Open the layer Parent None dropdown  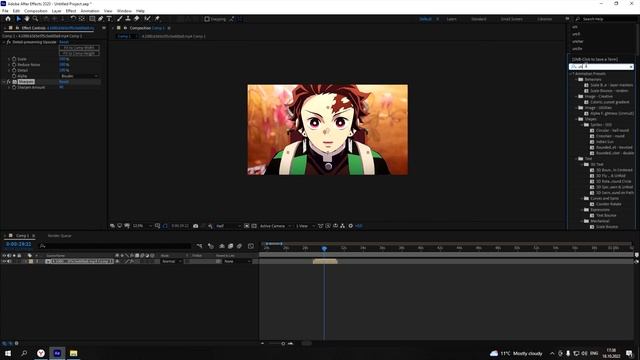[237, 261]
